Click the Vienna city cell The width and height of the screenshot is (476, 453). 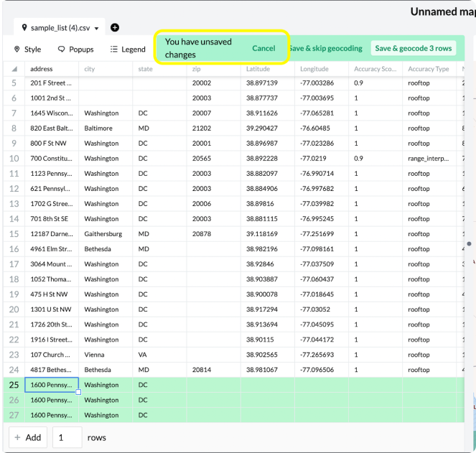pos(106,355)
